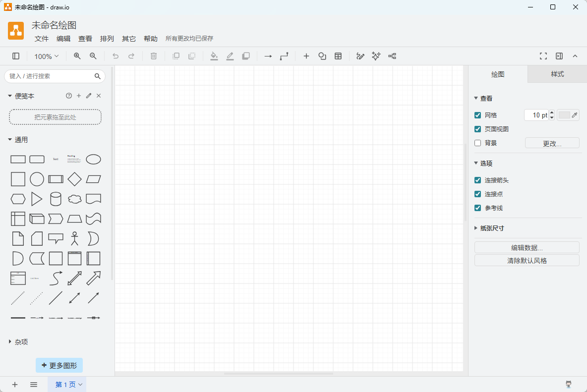Toggle the shadow icon in toolbar
This screenshot has height=392, width=587.
click(246, 56)
